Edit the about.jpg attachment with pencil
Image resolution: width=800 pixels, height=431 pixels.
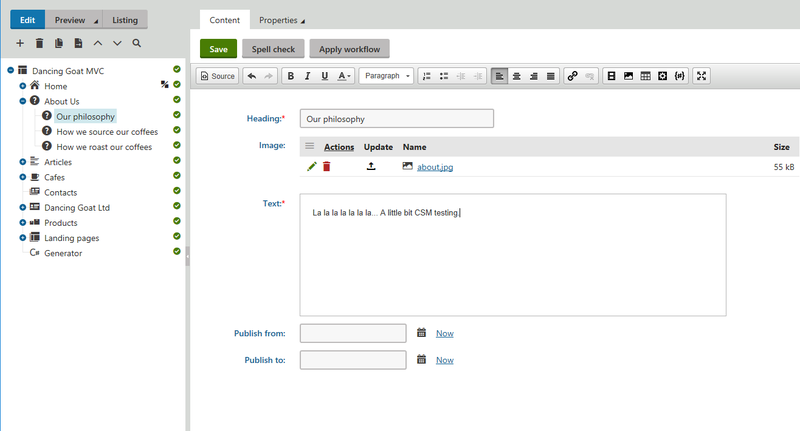tap(312, 166)
